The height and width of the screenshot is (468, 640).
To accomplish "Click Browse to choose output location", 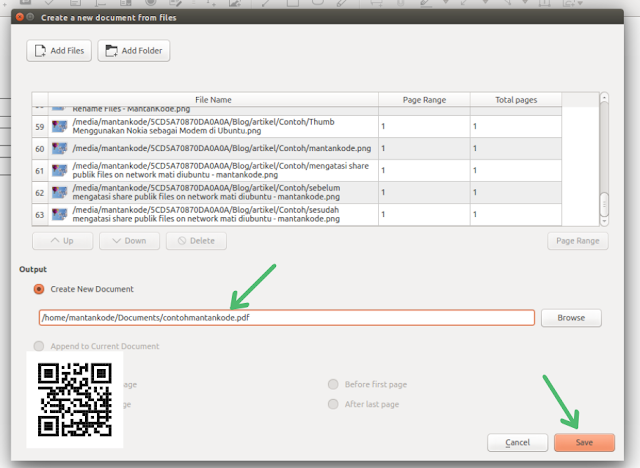I will 571,318.
